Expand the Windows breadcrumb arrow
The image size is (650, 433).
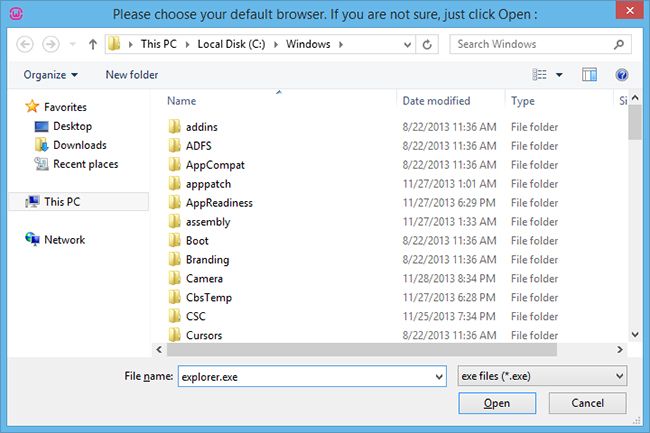point(341,44)
